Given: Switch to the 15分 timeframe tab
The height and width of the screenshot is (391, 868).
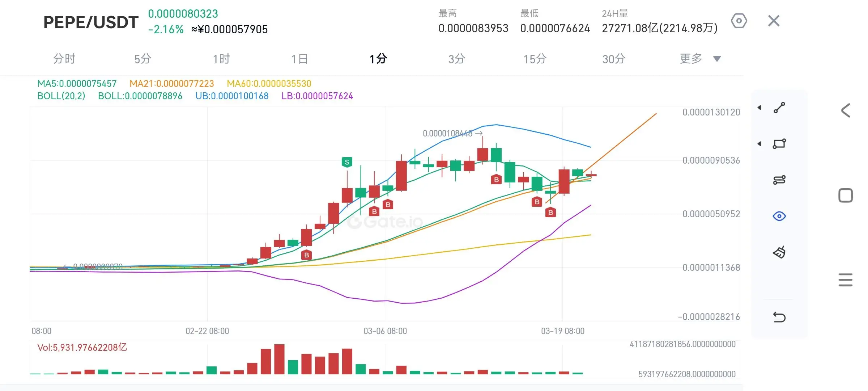Looking at the screenshot, I should pyautogui.click(x=535, y=59).
